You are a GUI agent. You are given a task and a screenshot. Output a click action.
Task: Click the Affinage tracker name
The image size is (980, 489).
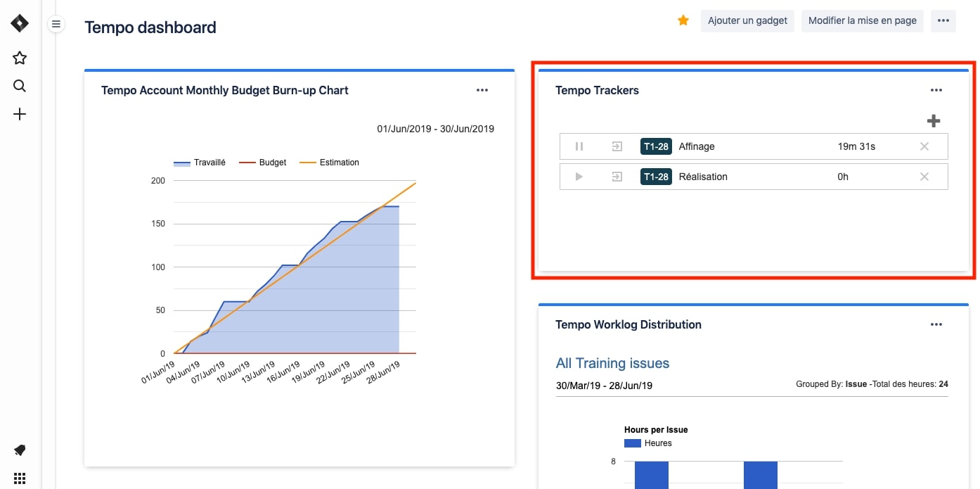tap(697, 146)
